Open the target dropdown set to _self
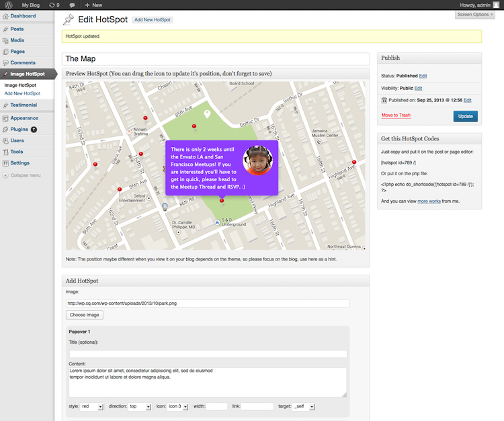 [x=303, y=406]
